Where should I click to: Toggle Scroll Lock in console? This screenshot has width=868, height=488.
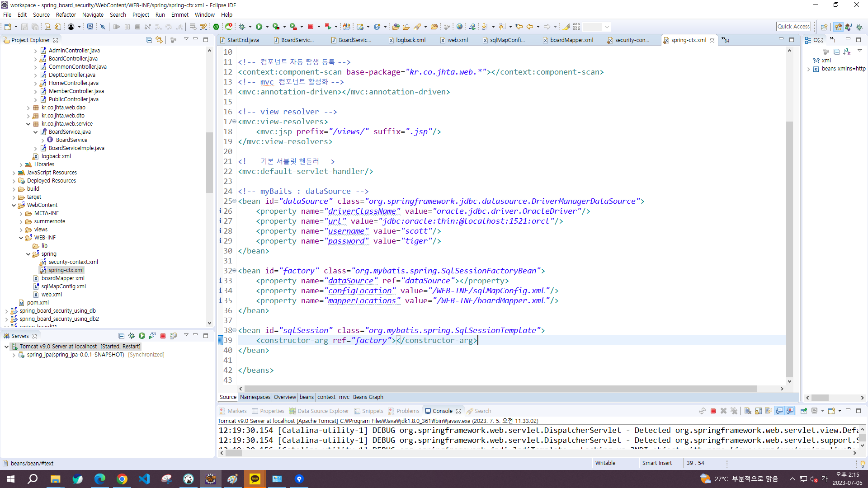click(758, 411)
